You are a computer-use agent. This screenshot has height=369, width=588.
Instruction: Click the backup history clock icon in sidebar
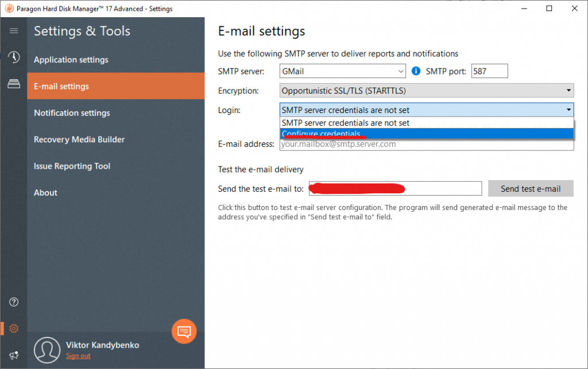[13, 57]
